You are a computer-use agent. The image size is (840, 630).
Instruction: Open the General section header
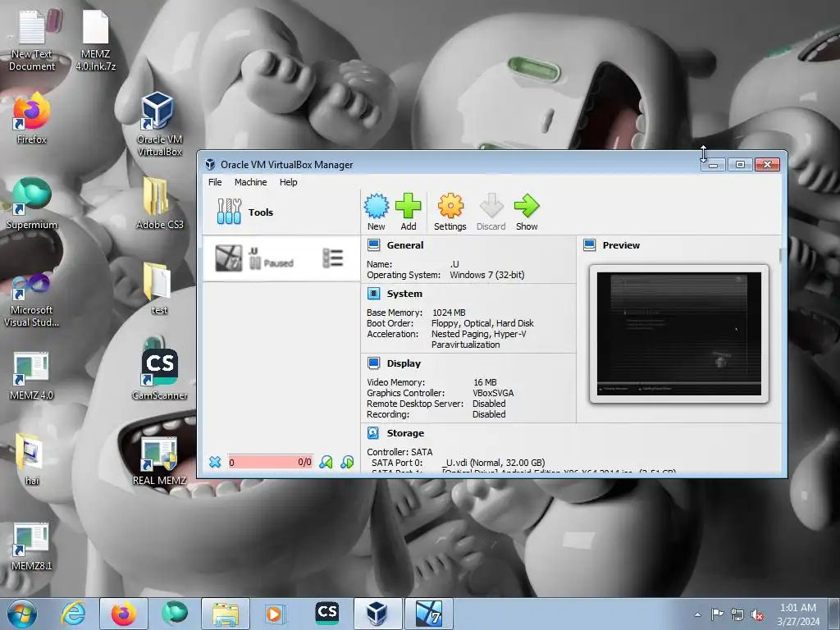pyautogui.click(x=405, y=245)
